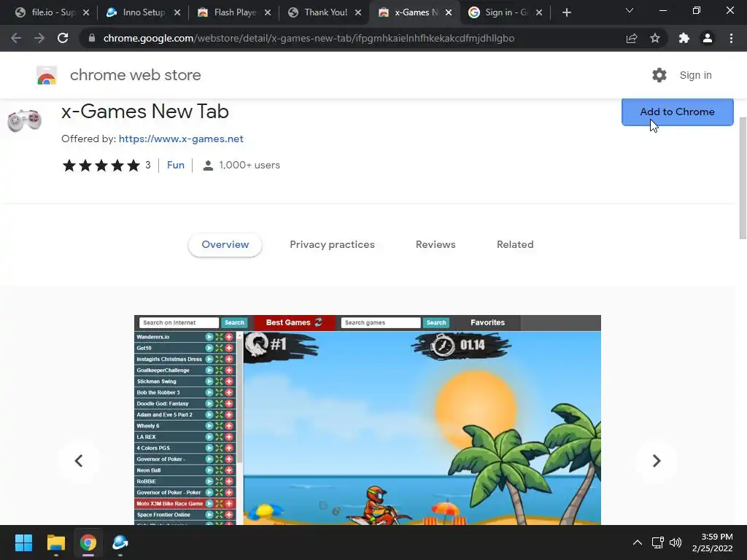Click the extension screenshot preview image

pos(368,420)
